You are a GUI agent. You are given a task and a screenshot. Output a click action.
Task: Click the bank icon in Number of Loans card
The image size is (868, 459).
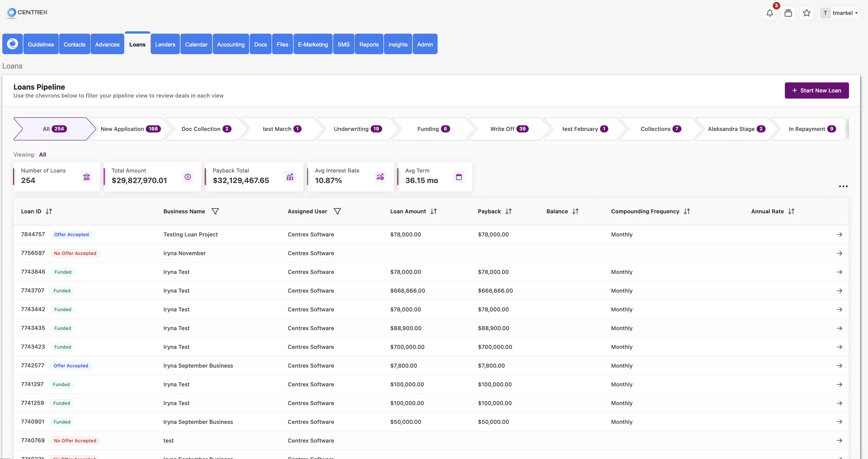[86, 177]
